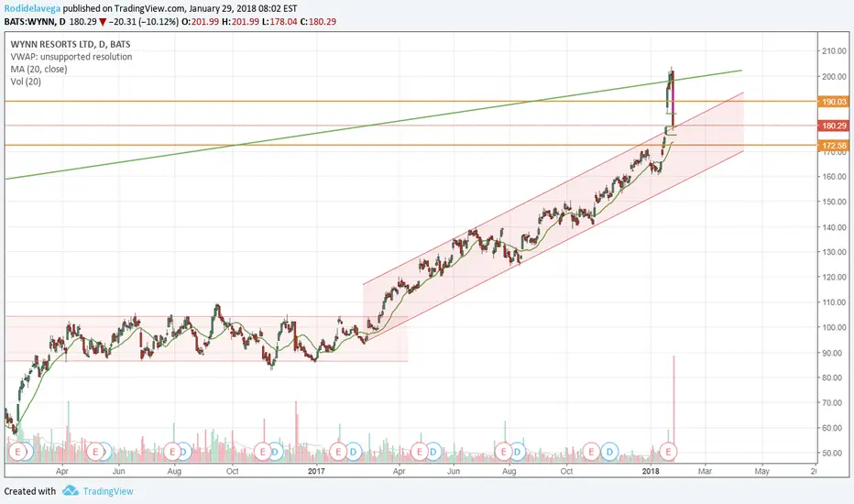Click the 50.00 price axis label

pyautogui.click(x=834, y=453)
